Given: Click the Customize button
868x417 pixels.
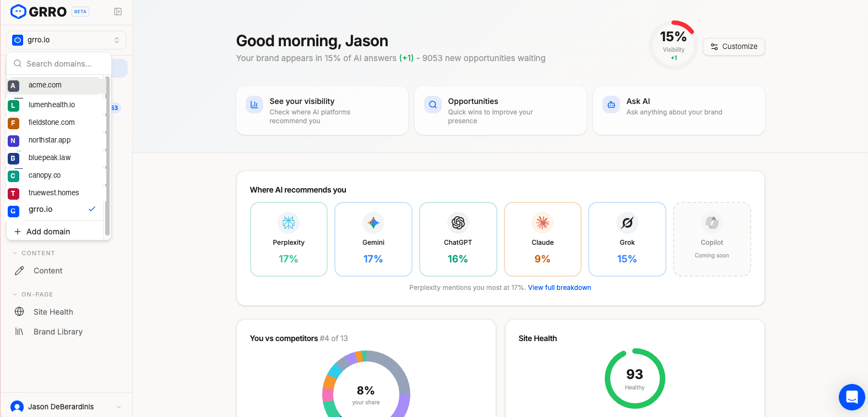Looking at the screenshot, I should point(734,47).
